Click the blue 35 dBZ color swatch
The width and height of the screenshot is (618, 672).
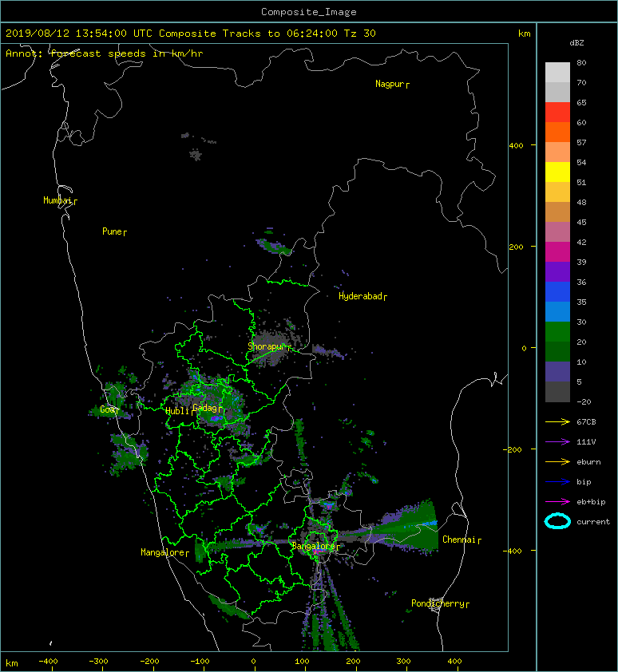pos(557,291)
